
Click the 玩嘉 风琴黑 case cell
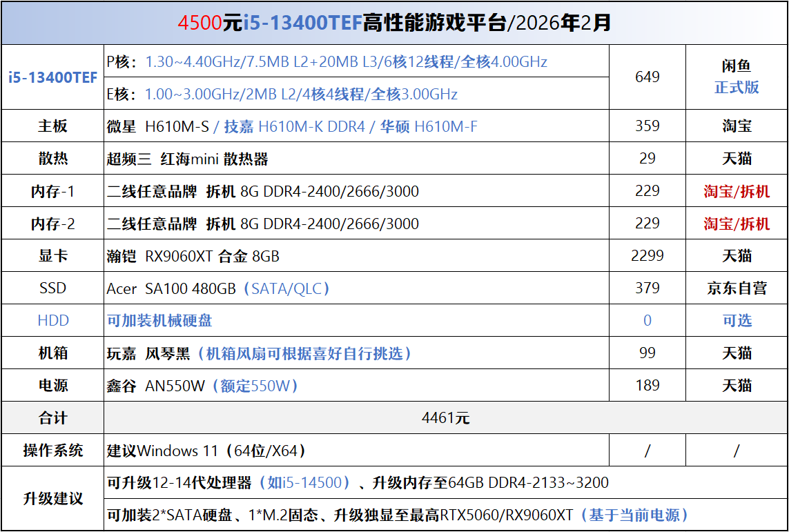(356, 353)
